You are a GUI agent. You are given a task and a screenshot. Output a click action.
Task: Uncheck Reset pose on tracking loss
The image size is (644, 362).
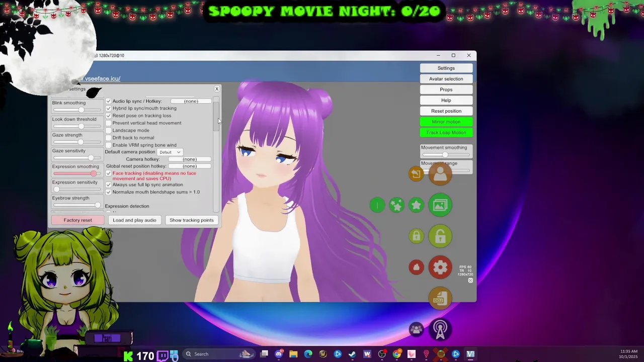point(108,116)
